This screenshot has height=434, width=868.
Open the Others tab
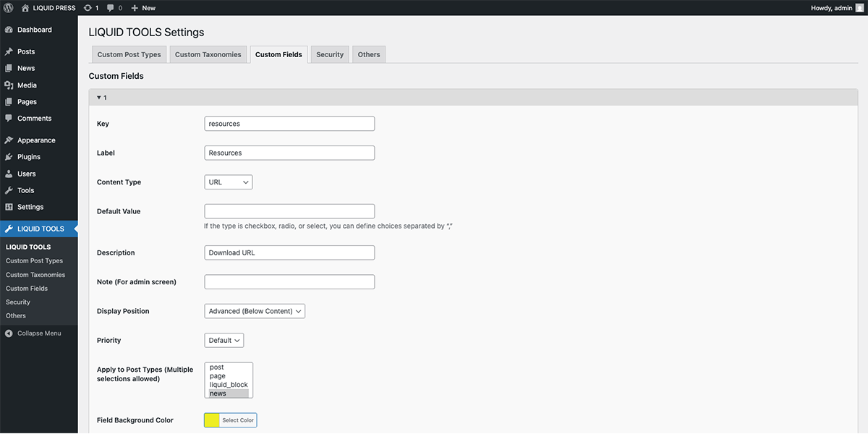pos(369,54)
